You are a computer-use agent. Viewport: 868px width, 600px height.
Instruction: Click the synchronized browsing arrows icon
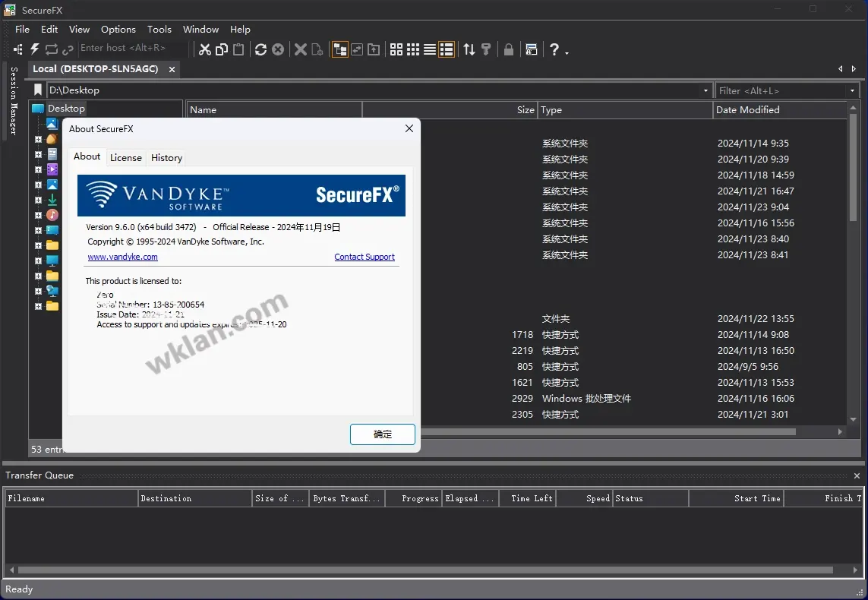coord(357,49)
